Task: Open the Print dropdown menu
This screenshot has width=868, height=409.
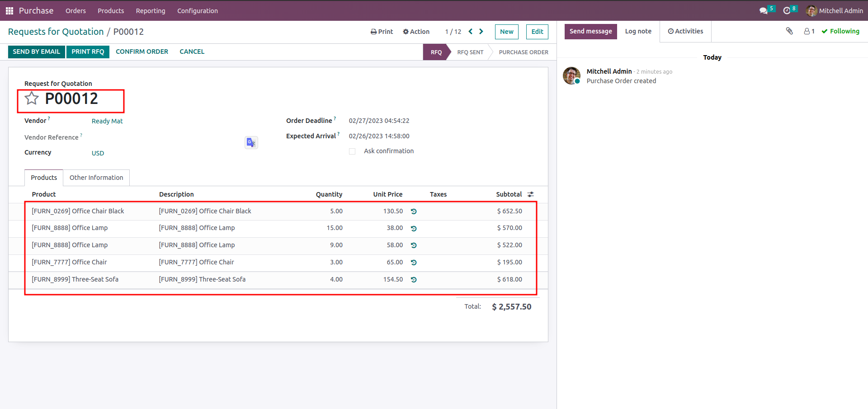Action: 382,32
